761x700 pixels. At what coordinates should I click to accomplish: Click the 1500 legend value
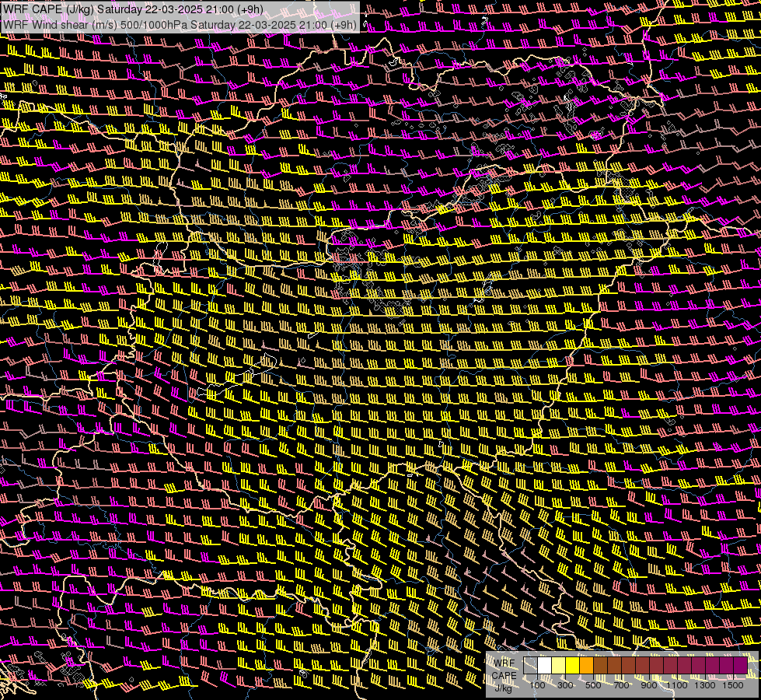[x=733, y=685]
